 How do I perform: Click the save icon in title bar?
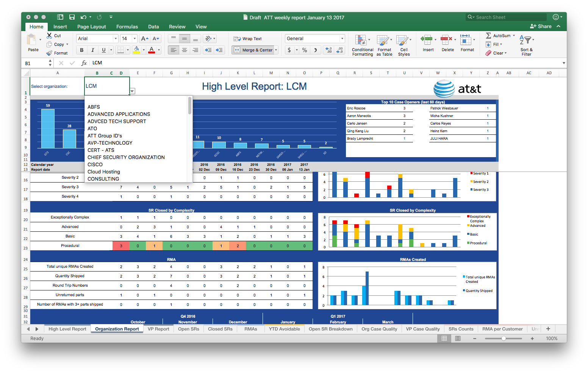click(72, 17)
